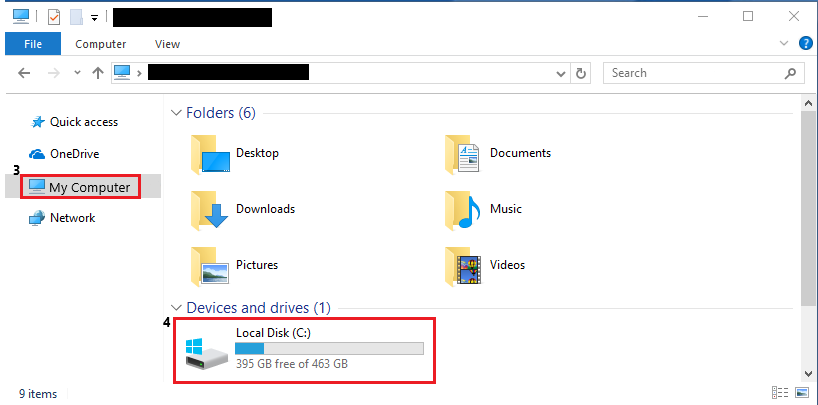Viewport: 818px width, 405px height.
Task: Click the Properties checkmark icon in title bar
Action: tap(54, 17)
